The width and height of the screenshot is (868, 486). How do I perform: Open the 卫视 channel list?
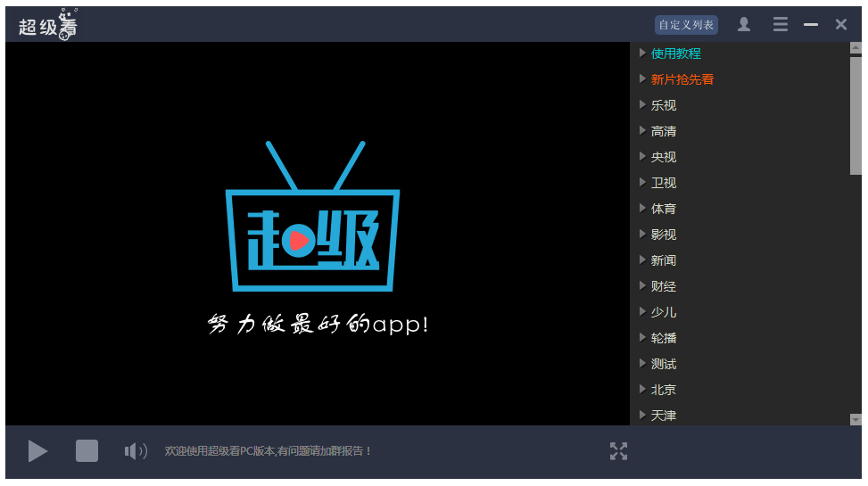tap(664, 183)
